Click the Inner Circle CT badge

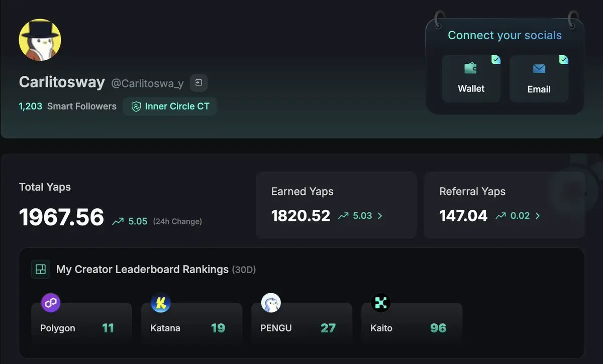pyautogui.click(x=170, y=106)
